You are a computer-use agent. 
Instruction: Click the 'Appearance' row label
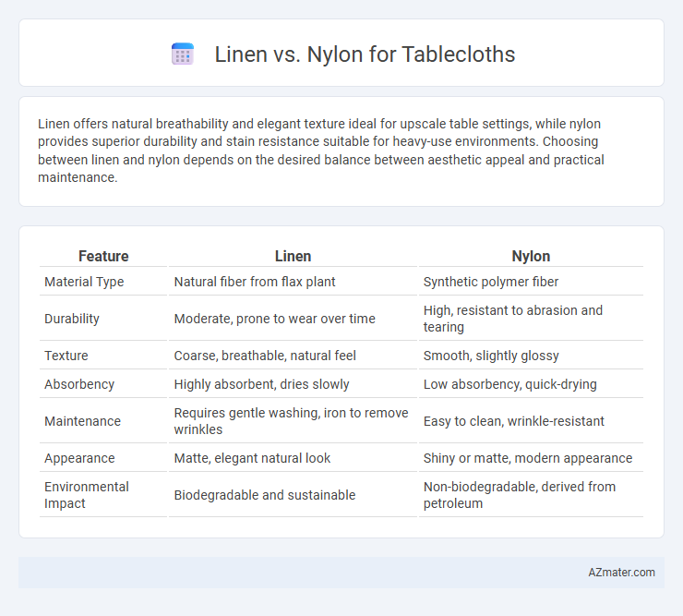pos(79,458)
